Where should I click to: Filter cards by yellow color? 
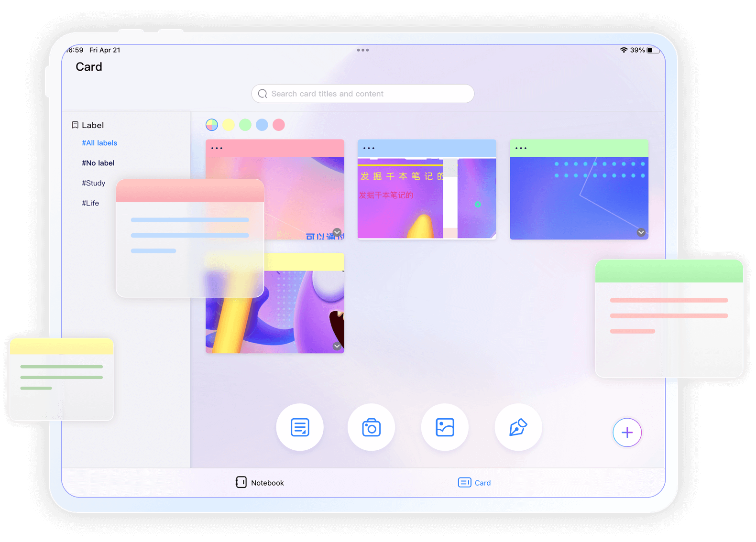point(229,125)
